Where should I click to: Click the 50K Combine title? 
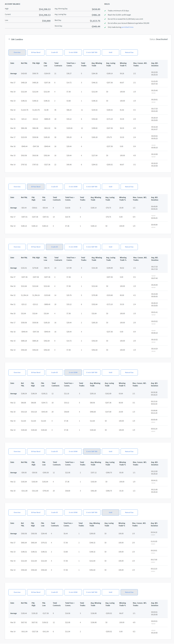click(17, 40)
